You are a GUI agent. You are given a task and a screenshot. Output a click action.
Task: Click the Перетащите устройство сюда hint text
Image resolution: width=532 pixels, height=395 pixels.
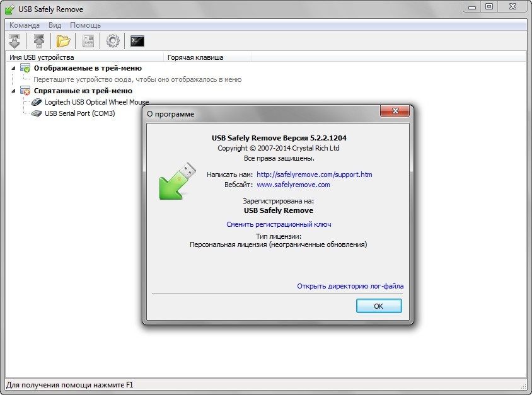pyautogui.click(x=137, y=79)
